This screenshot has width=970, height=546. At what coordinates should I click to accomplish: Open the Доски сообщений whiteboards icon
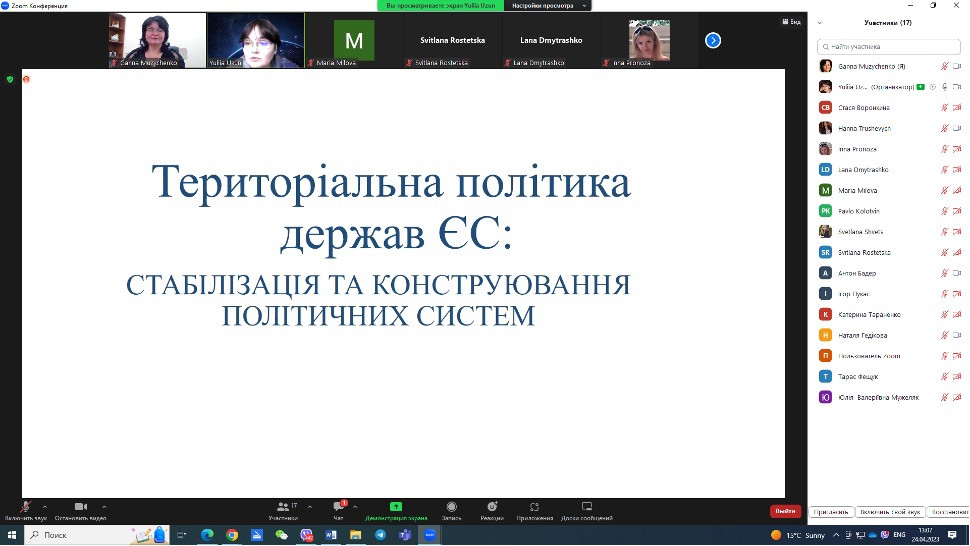coord(587,508)
